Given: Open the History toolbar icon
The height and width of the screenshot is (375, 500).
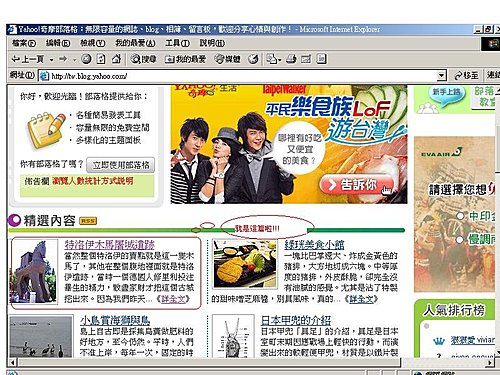Looking at the screenshot, I should pyautogui.click(x=253, y=59).
